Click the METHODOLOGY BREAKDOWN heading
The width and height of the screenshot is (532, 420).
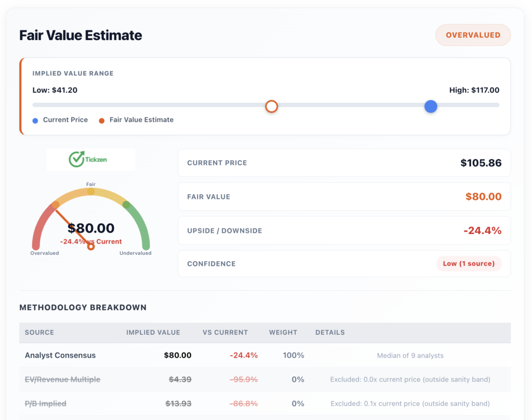tap(83, 307)
